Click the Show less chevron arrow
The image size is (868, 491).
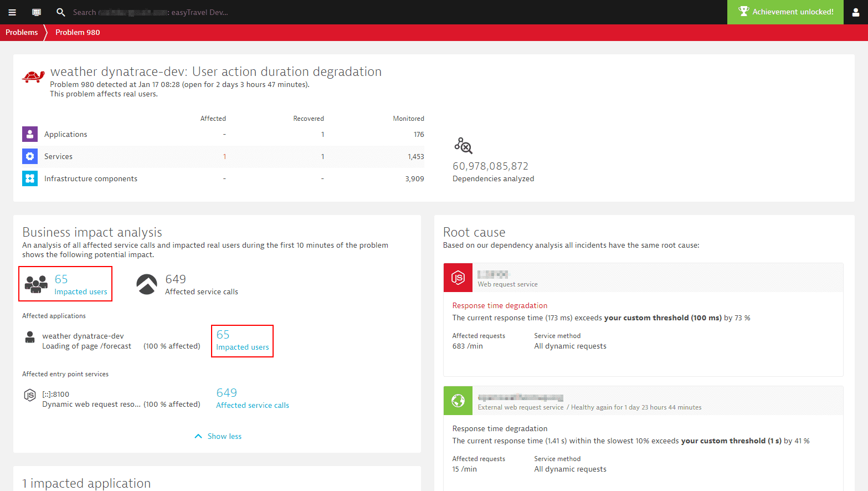198,436
